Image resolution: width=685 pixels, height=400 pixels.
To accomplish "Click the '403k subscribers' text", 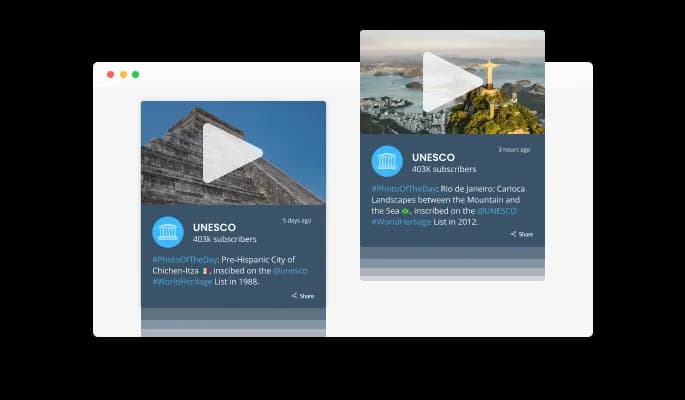I will click(x=225, y=239).
